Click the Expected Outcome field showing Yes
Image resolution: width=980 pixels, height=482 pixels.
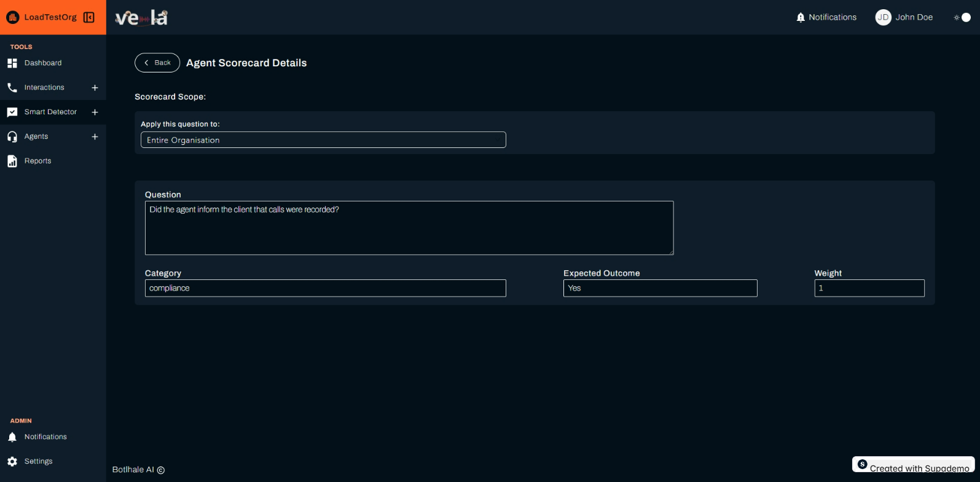tap(661, 288)
